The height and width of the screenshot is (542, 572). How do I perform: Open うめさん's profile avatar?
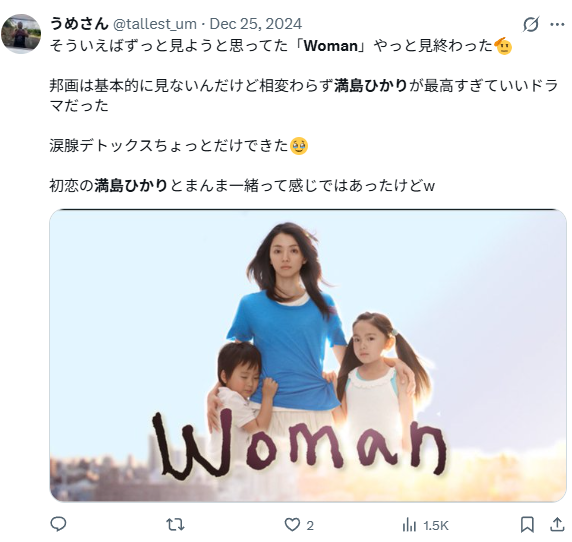[x=21, y=34]
